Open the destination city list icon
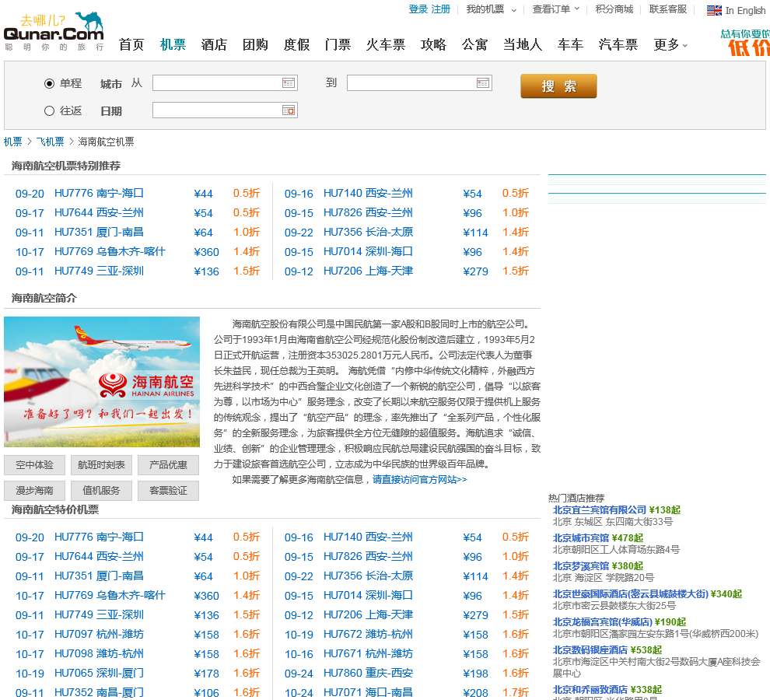The image size is (770, 700). pos(483,82)
